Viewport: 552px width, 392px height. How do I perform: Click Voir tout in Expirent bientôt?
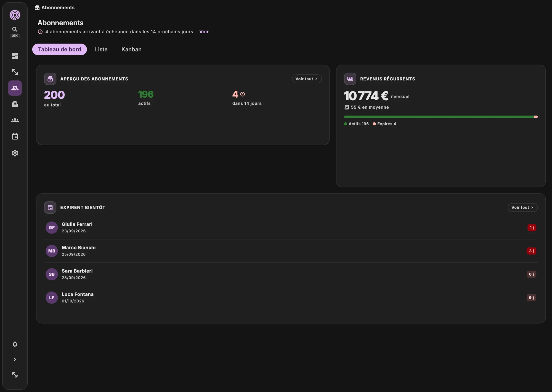pyautogui.click(x=523, y=208)
